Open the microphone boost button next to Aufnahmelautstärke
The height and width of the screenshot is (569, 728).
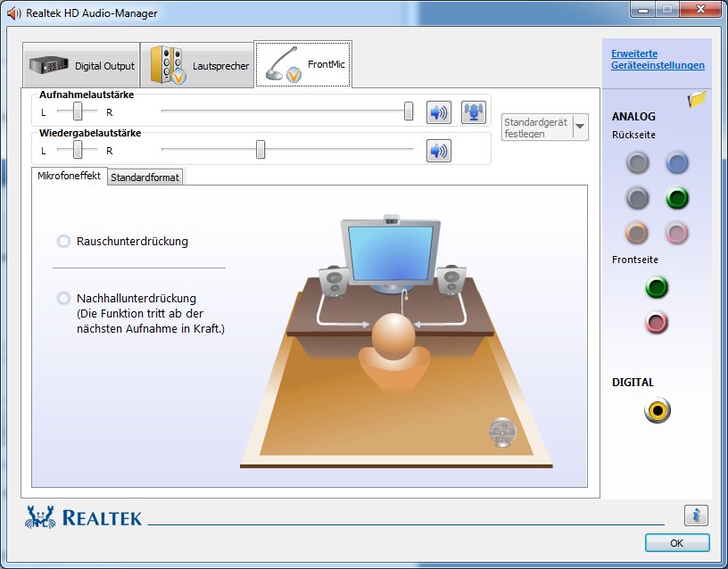click(473, 112)
